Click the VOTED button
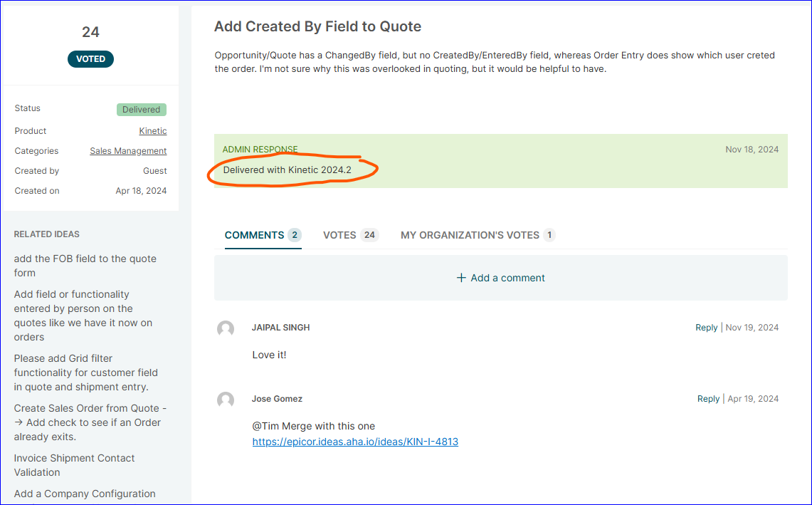 pos(90,59)
